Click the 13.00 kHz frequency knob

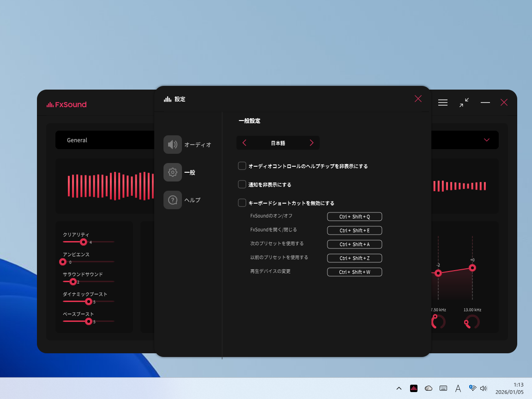(x=472, y=322)
